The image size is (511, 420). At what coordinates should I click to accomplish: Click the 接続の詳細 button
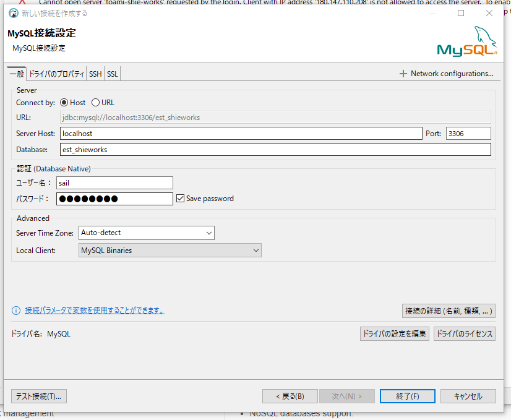tap(449, 311)
